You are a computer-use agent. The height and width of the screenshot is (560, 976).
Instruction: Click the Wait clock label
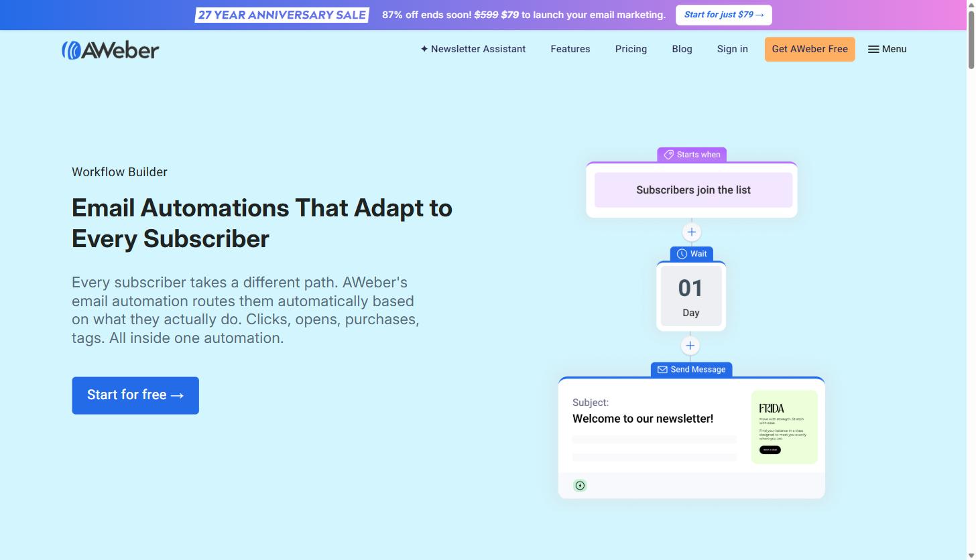pos(692,254)
